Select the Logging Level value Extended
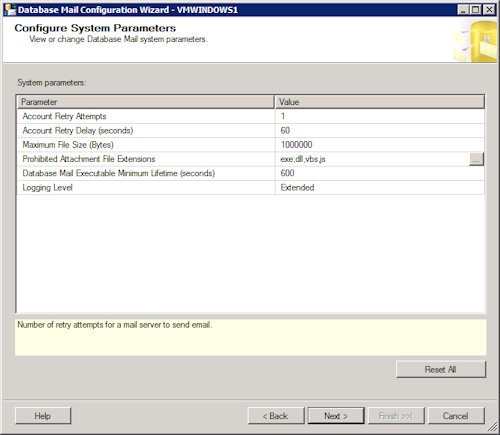 380,188
